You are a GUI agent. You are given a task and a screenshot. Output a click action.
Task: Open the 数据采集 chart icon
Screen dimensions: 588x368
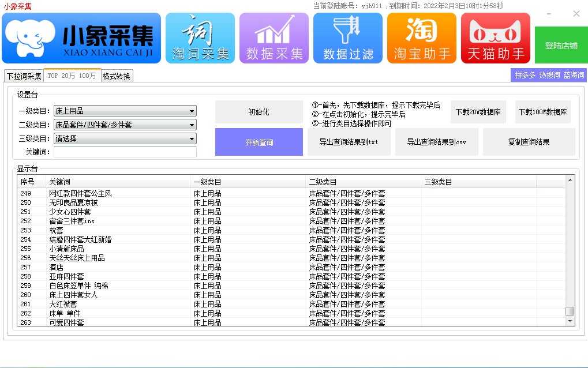point(274,38)
